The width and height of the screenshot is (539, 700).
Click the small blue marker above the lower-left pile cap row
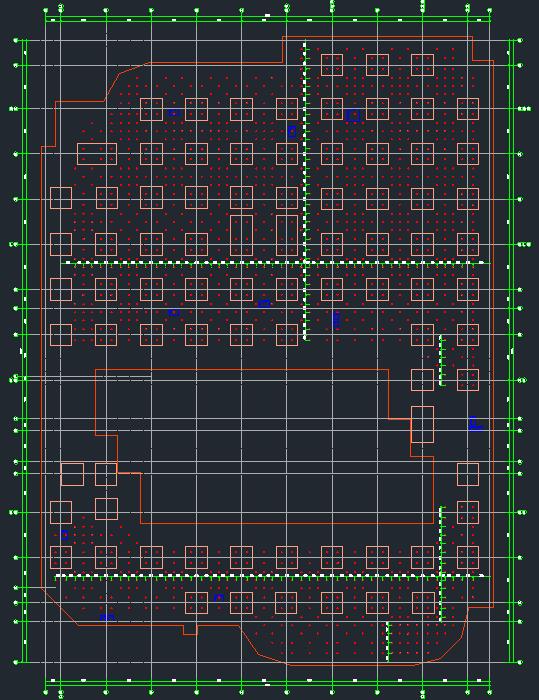click(x=64, y=535)
